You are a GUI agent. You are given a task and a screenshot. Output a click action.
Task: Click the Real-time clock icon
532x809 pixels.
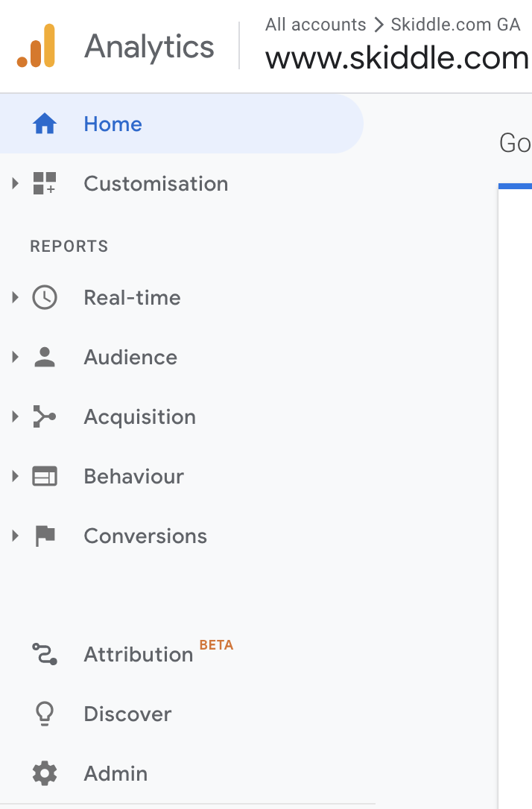[45, 298]
